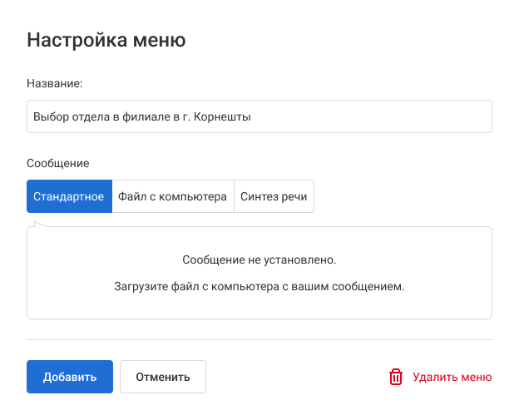This screenshot has width=519, height=420.
Task: Click the 'Сообщение не установлено.' text
Action: click(x=259, y=259)
